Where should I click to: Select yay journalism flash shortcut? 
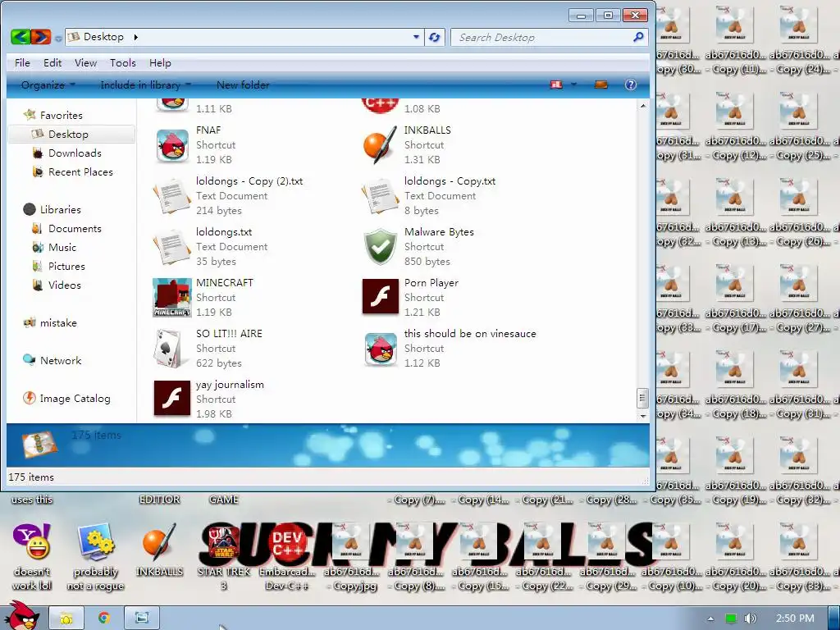172,398
